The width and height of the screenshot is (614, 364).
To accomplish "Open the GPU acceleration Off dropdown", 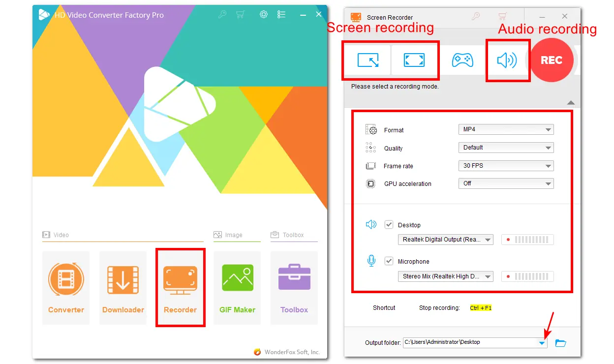I will pos(506,183).
